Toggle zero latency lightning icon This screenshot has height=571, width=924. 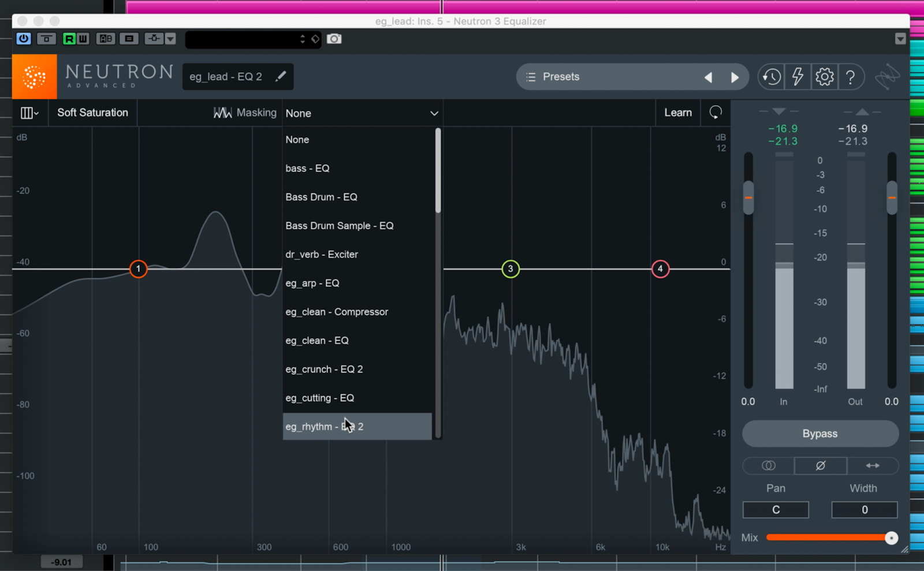coord(798,77)
